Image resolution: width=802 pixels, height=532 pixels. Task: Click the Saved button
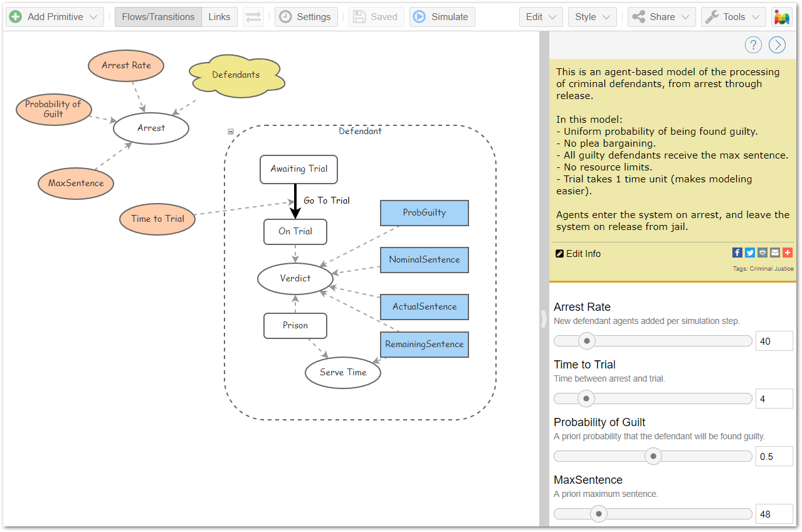coord(376,17)
